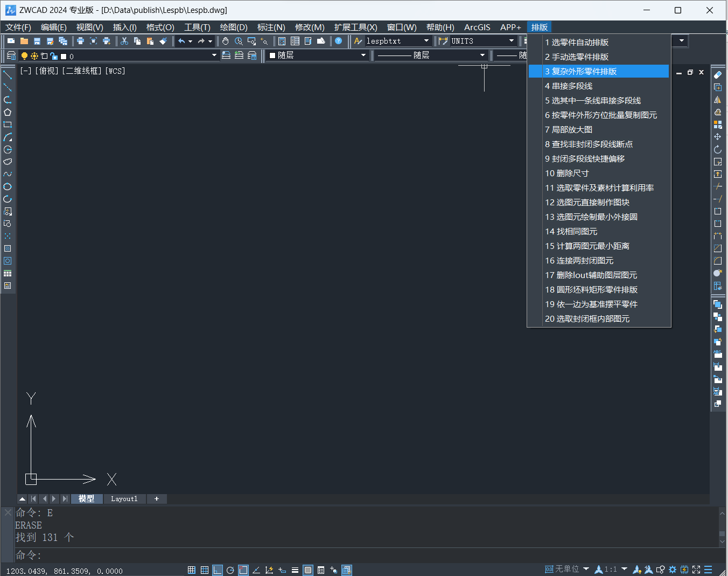Viewport: 728px width, 576px height.
Task: Select menu item 1 选零件自动排版
Action: 599,42
